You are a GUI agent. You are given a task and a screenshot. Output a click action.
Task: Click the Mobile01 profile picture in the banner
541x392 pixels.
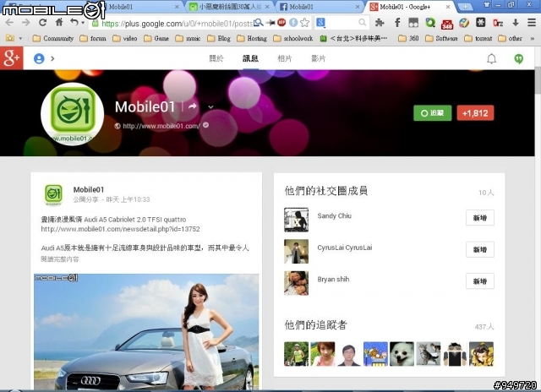click(x=72, y=114)
